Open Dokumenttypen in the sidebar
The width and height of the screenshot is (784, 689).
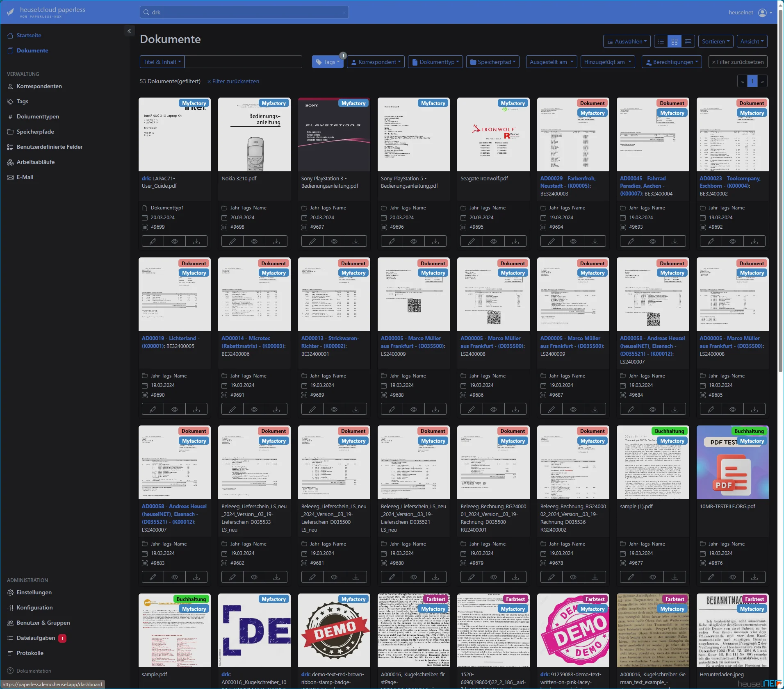38,116
